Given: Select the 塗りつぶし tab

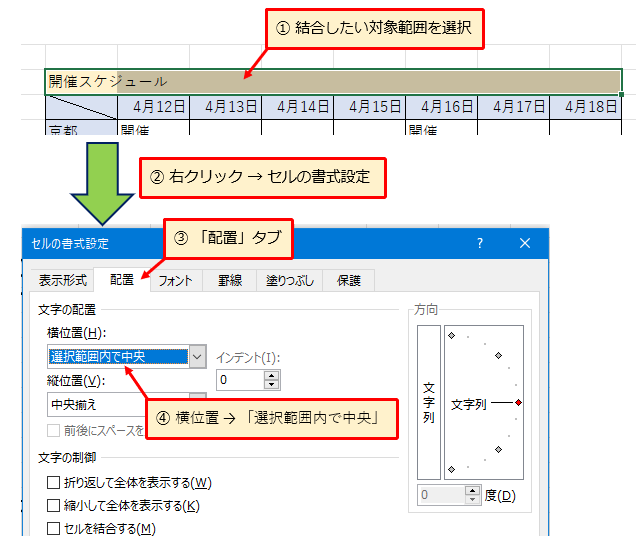Looking at the screenshot, I should click(289, 281).
